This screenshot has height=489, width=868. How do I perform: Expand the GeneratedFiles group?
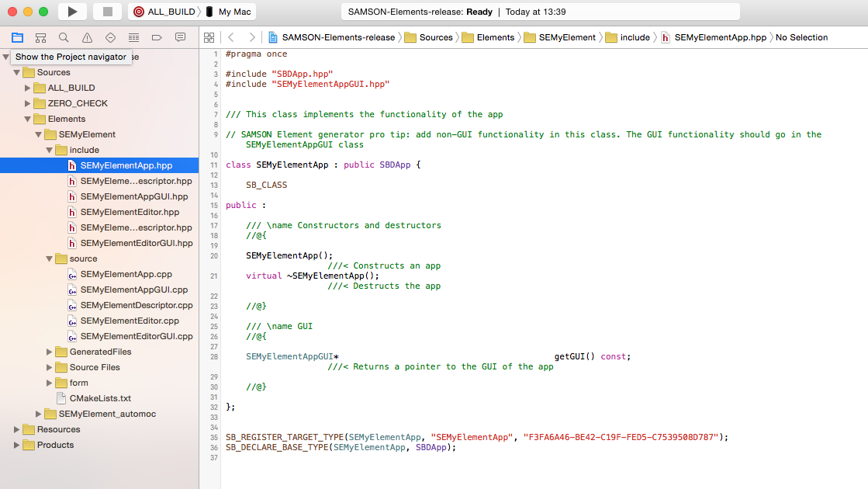point(48,352)
